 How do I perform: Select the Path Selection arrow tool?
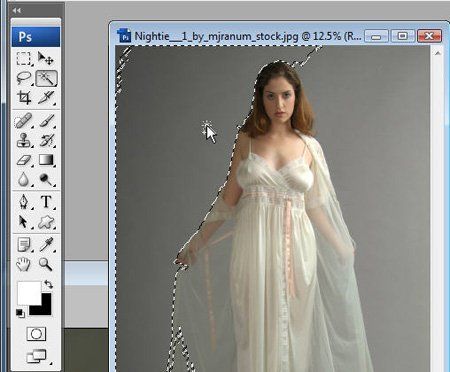click(24, 222)
